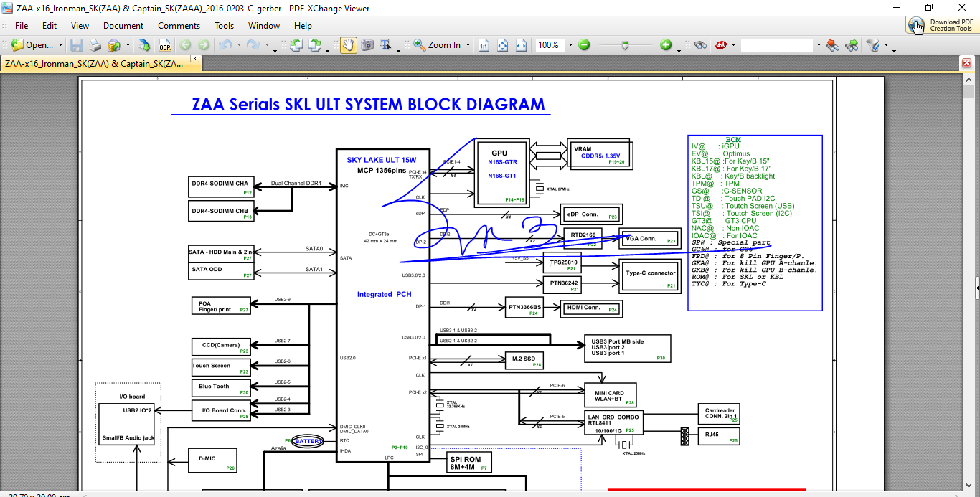This screenshot has width=980, height=497.
Task: Open the Tools menu
Action: click(224, 25)
